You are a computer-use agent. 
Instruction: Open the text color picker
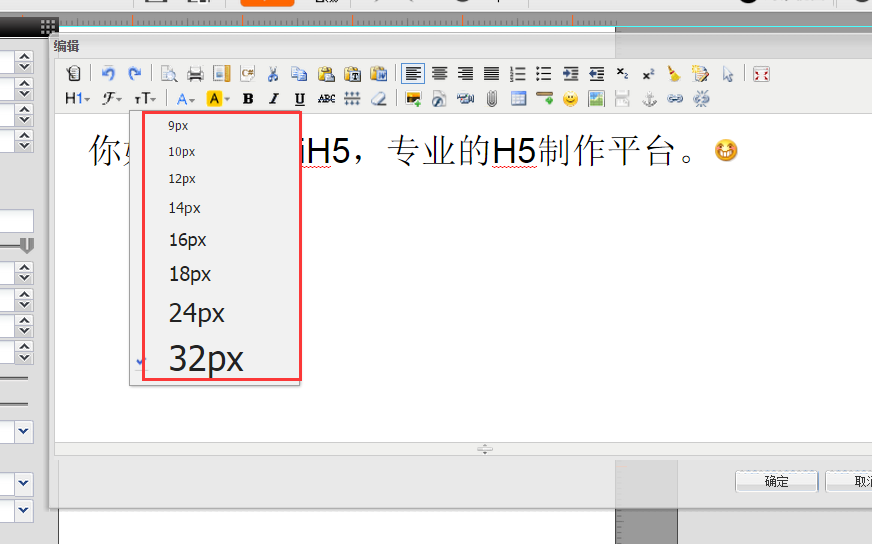pyautogui.click(x=185, y=98)
